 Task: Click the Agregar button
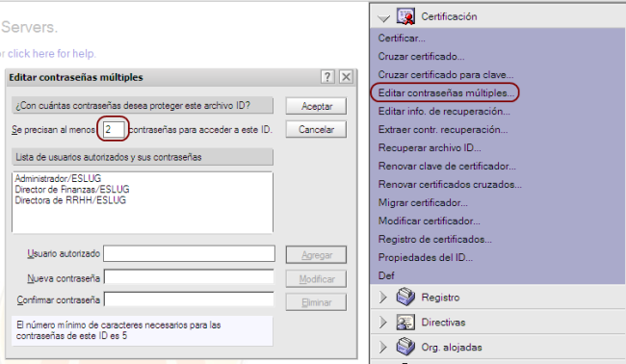click(316, 255)
